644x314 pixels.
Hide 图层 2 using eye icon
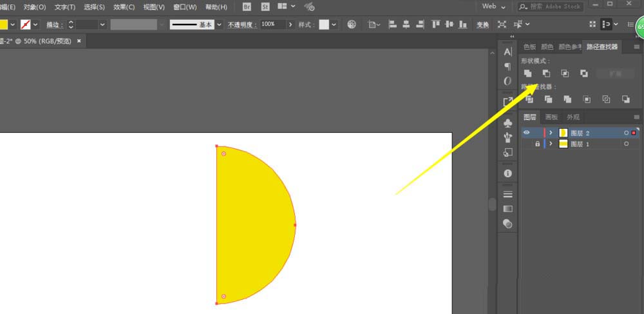[x=527, y=133]
